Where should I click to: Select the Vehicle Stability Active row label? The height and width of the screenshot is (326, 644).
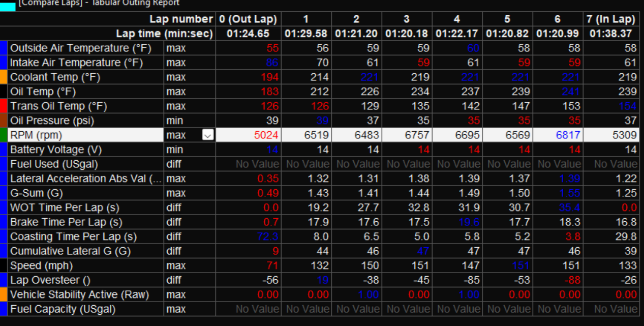point(78,294)
